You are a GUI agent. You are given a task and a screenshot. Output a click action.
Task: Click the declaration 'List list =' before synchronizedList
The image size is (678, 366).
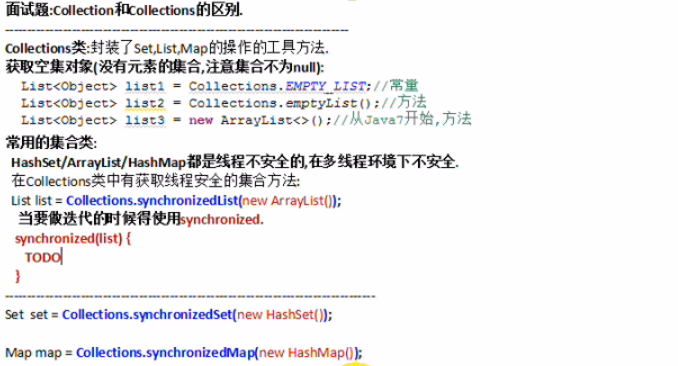click(x=37, y=201)
